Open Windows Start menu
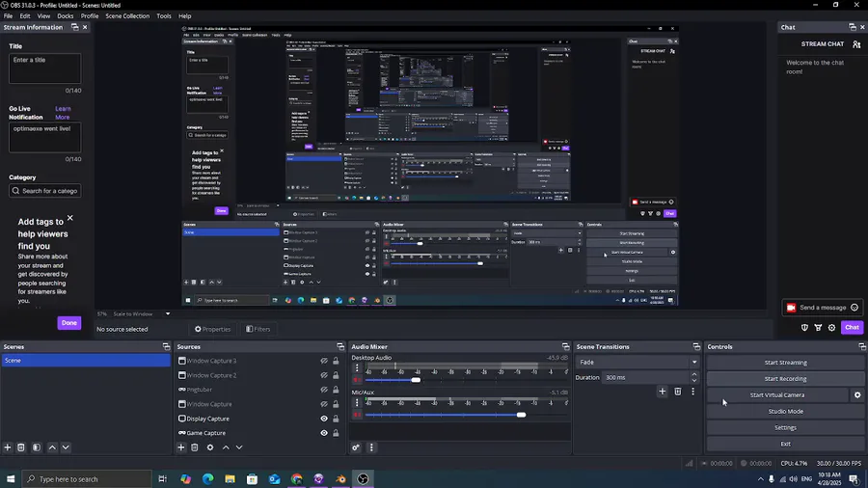This screenshot has height=488, width=868. pyautogui.click(x=11, y=479)
